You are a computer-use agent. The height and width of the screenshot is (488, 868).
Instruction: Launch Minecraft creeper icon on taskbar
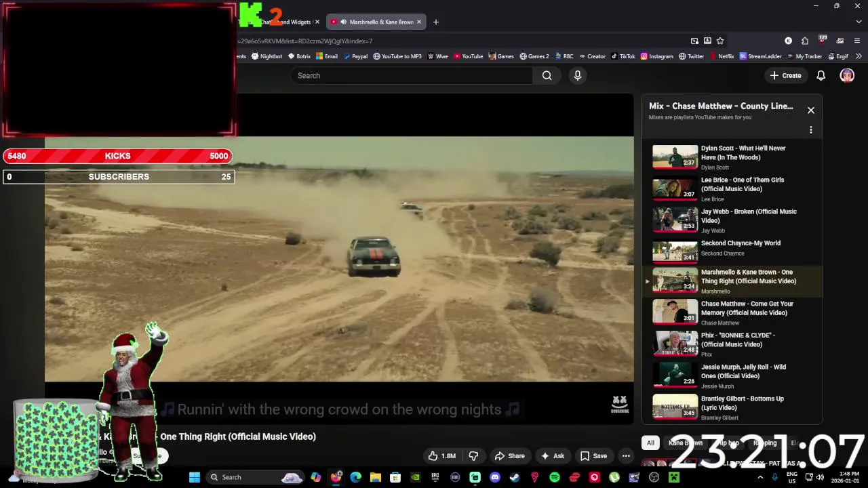pyautogui.click(x=674, y=477)
